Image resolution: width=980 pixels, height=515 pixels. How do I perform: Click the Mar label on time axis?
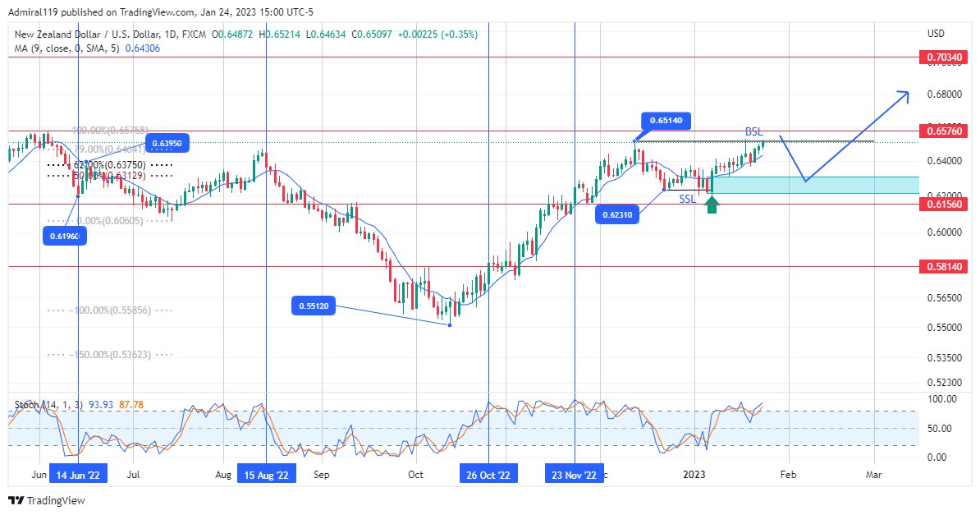[874, 475]
